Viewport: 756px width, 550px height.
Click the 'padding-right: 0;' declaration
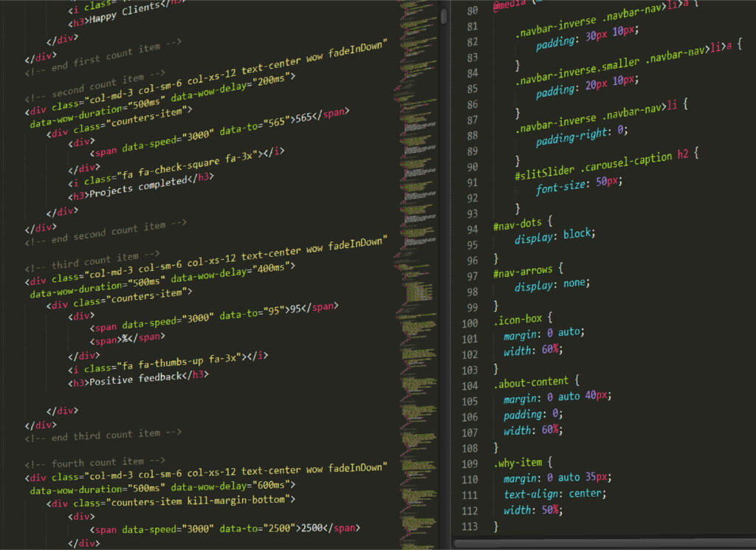click(582, 135)
